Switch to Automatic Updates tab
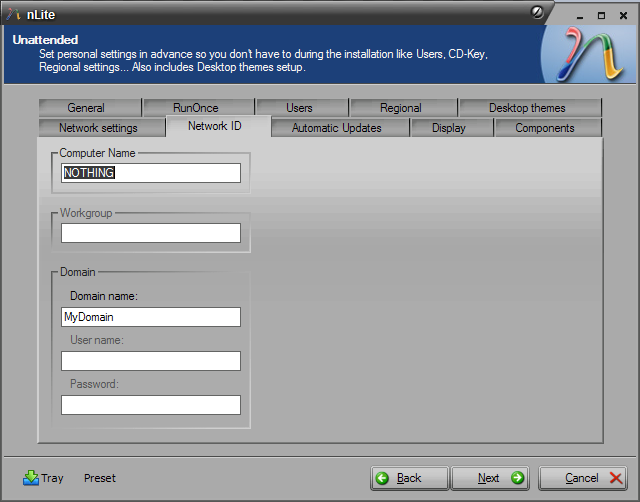This screenshot has height=502, width=640. (x=340, y=128)
